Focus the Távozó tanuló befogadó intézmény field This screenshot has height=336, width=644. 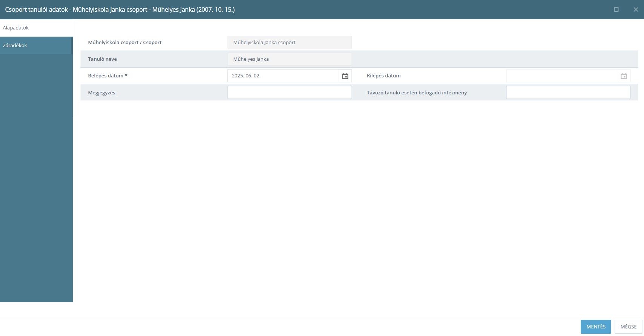(x=568, y=92)
